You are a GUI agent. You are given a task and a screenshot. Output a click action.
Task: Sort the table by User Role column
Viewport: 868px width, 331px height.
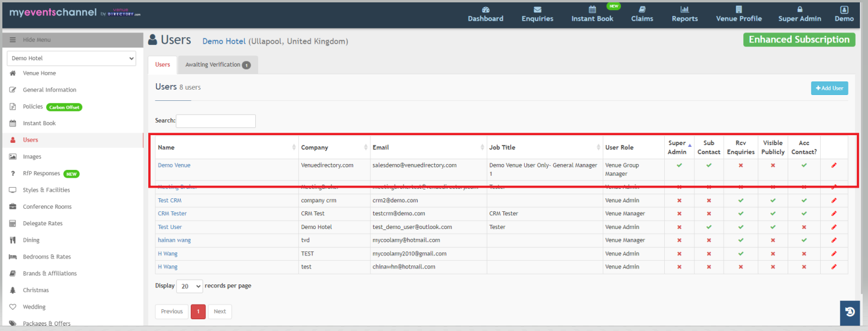click(x=633, y=148)
